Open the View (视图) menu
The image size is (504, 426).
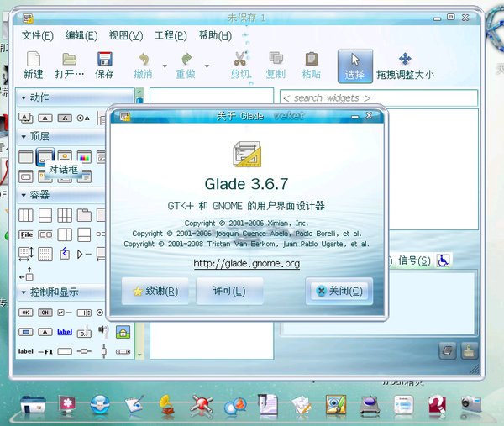pyautogui.click(x=126, y=35)
